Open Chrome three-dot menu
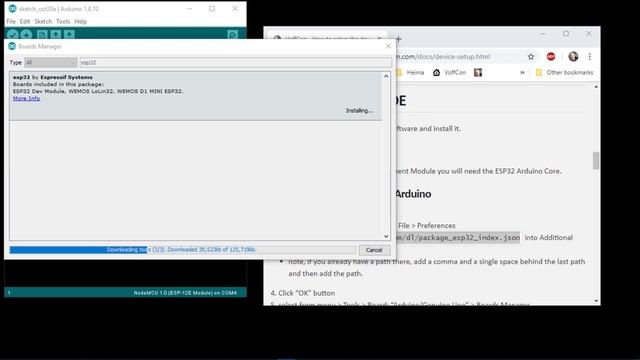This screenshot has width=640, height=360. tap(590, 57)
